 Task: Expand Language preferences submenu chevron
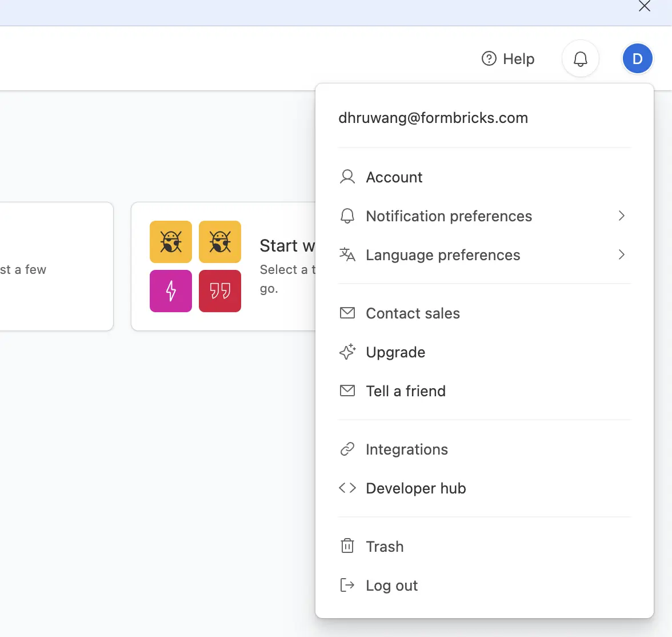pyautogui.click(x=621, y=255)
